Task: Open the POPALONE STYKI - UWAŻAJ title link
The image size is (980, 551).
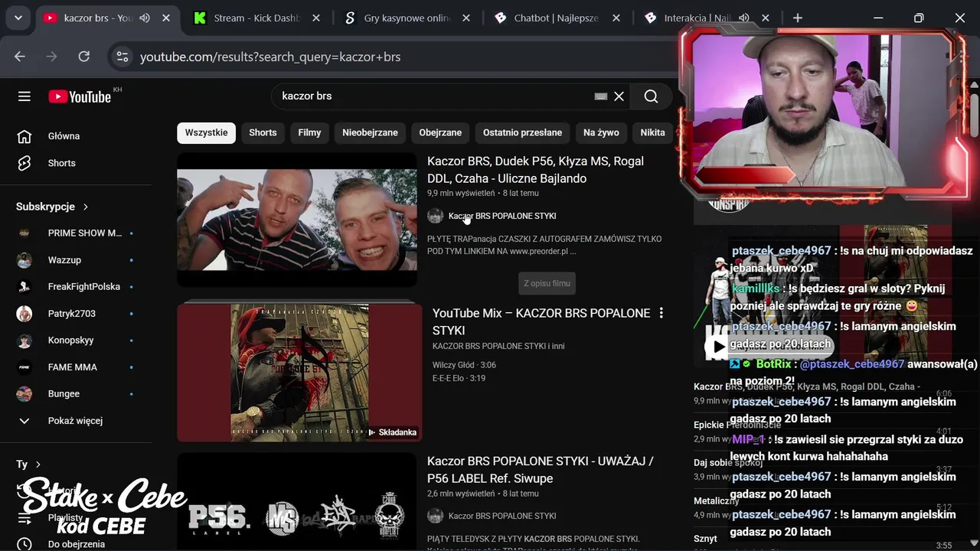Action: coord(541,470)
